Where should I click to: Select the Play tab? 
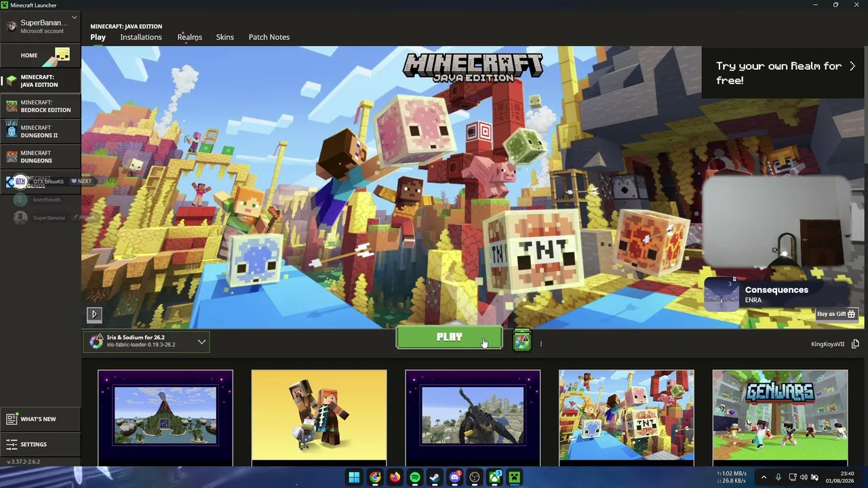point(98,37)
